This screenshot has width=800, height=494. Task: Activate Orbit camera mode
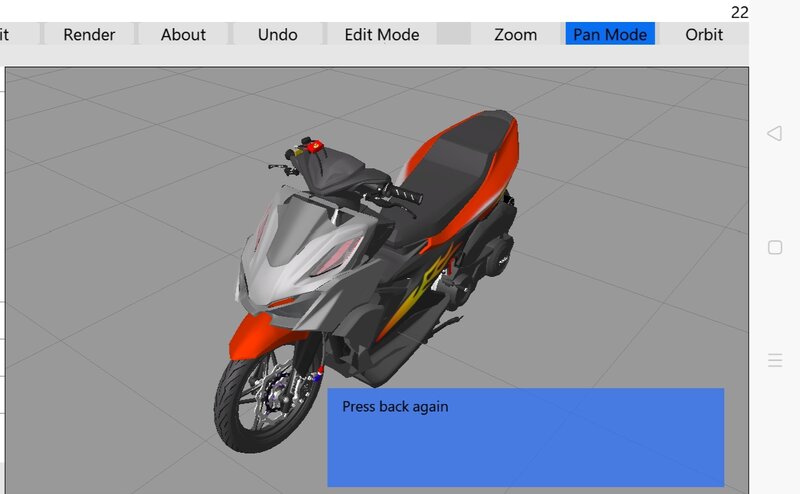click(704, 34)
